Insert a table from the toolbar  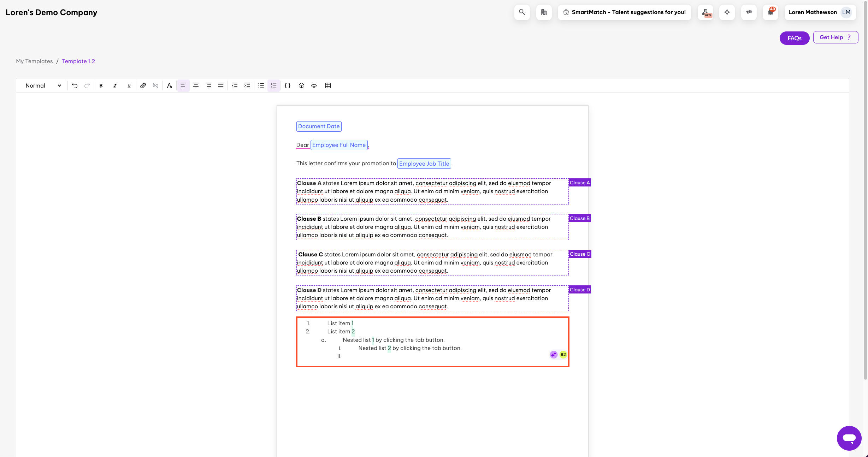click(x=328, y=85)
